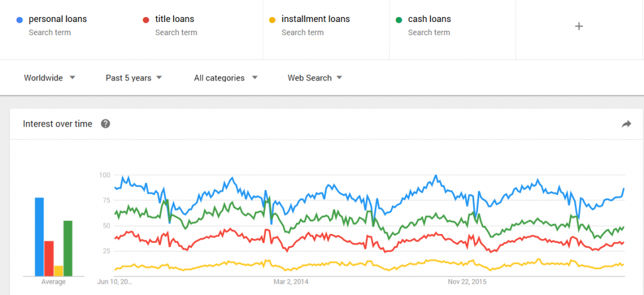Edit the cash loans search term

pyautogui.click(x=430, y=19)
